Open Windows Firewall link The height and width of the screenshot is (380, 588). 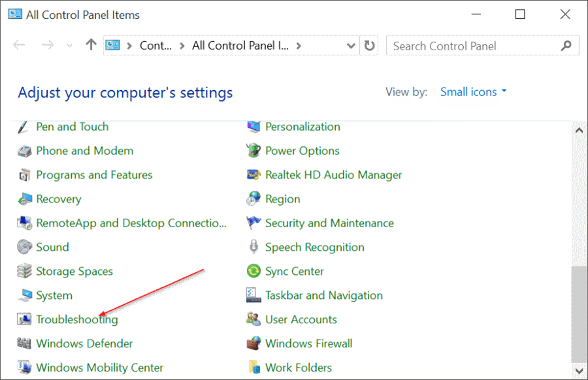pos(309,343)
